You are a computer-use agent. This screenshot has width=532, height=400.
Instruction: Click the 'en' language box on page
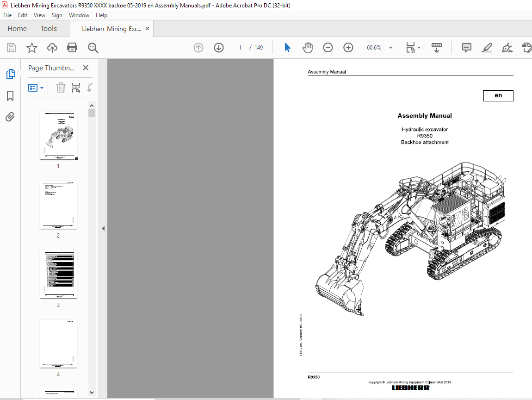click(x=498, y=95)
